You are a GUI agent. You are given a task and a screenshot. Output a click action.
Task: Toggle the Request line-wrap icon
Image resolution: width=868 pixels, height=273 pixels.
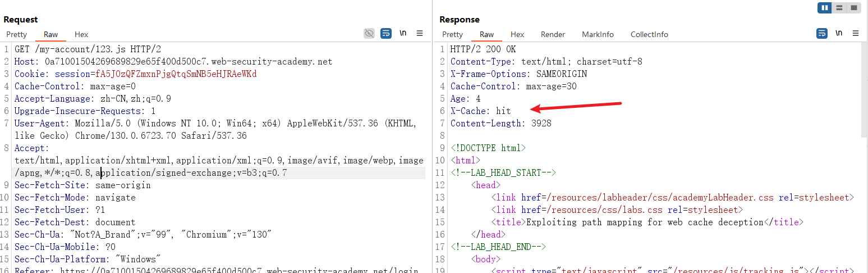(386, 34)
